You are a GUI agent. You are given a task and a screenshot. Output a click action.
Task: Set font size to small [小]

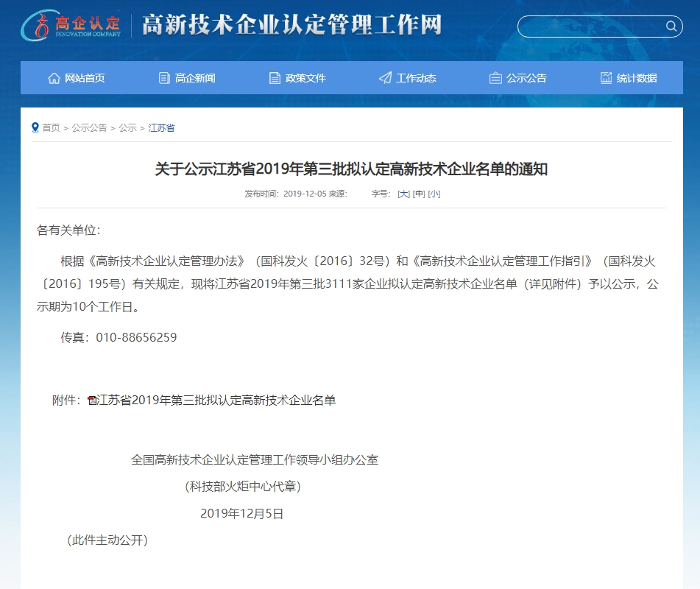pyautogui.click(x=434, y=194)
